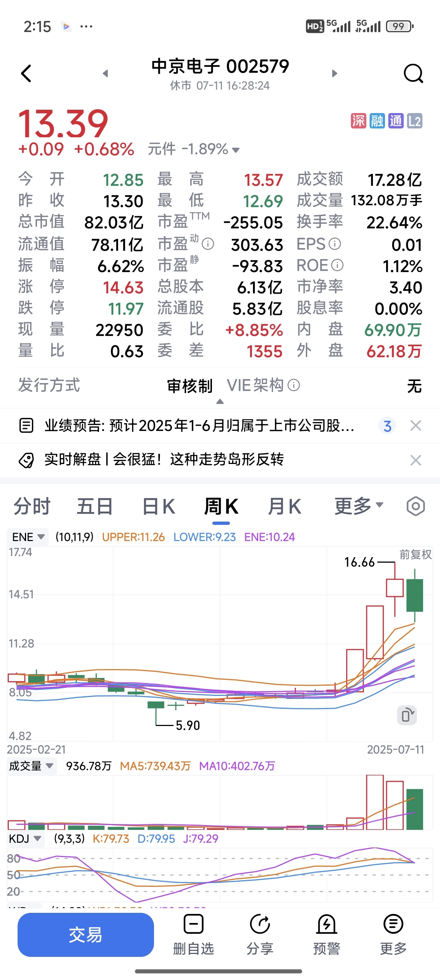Tap the tallest red volume bar
The height and width of the screenshot is (980, 440).
click(375, 802)
